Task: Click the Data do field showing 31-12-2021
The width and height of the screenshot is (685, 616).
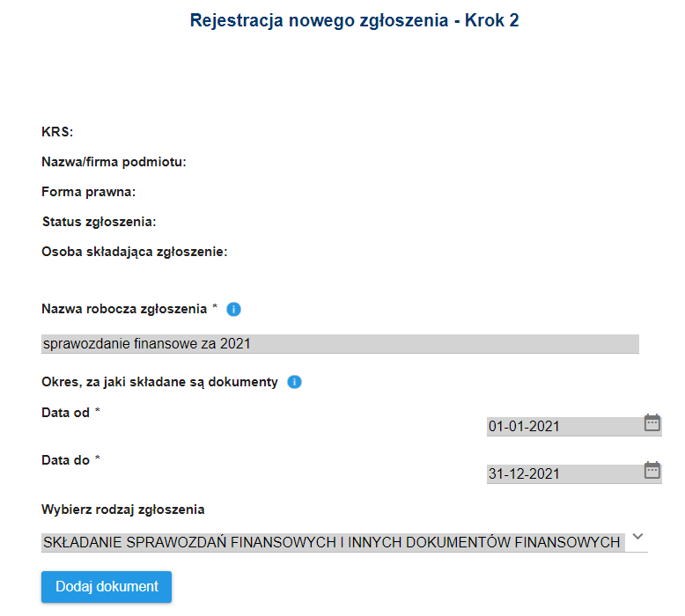Action: click(x=563, y=474)
